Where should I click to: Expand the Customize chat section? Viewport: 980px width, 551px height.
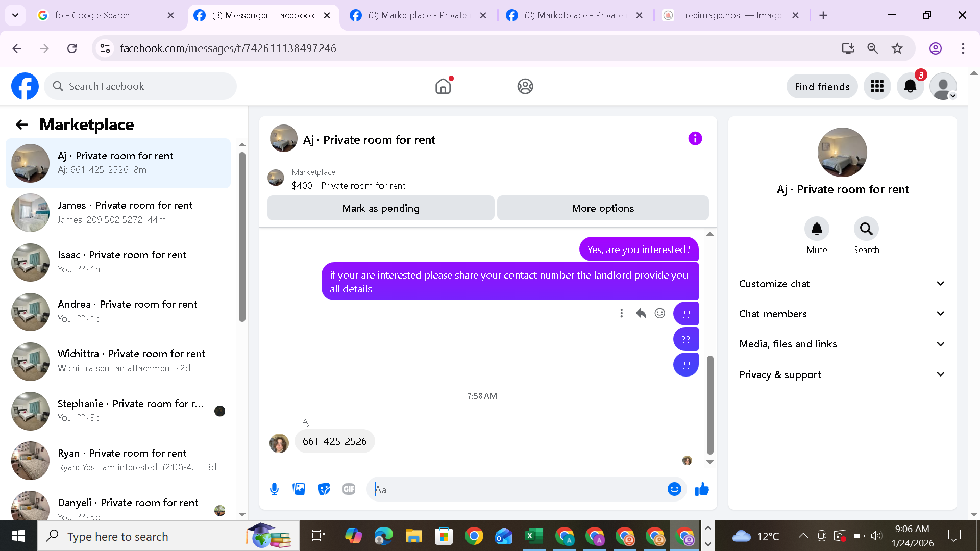(x=841, y=284)
